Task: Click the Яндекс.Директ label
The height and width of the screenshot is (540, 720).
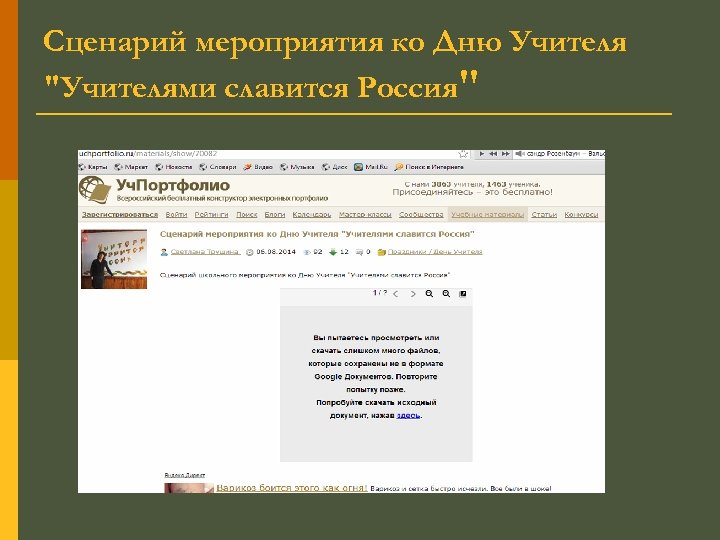Action: click(x=185, y=475)
